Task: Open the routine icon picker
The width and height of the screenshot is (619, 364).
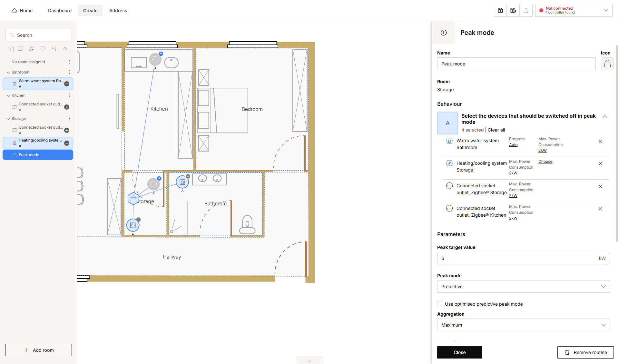Action: 607,64
